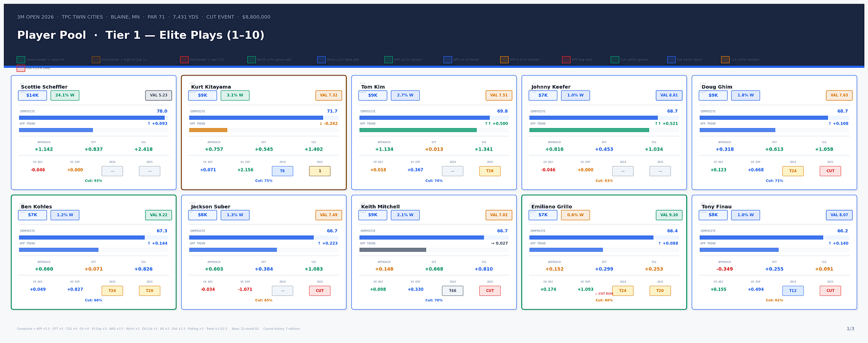The image size is (868, 343).
Task: Click the VAL 9.10 badge
Action: 669,215
